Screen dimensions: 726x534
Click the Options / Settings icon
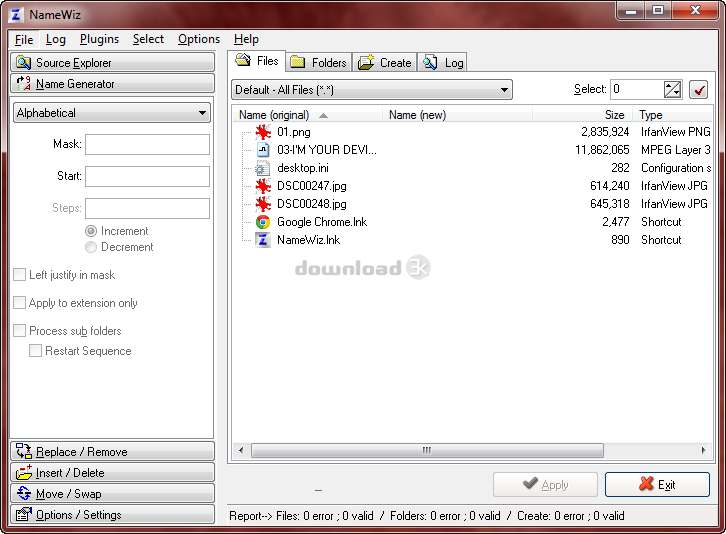coord(24,515)
